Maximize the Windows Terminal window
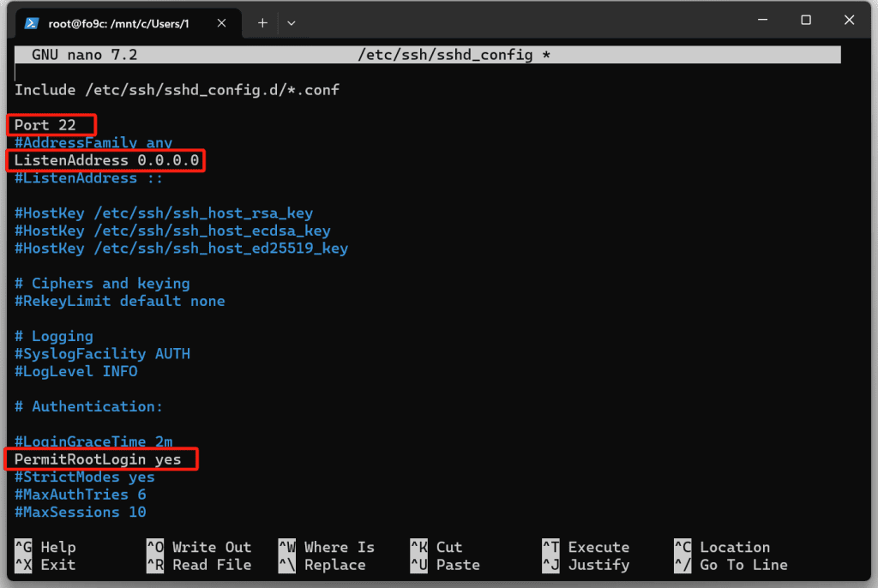 click(x=805, y=21)
